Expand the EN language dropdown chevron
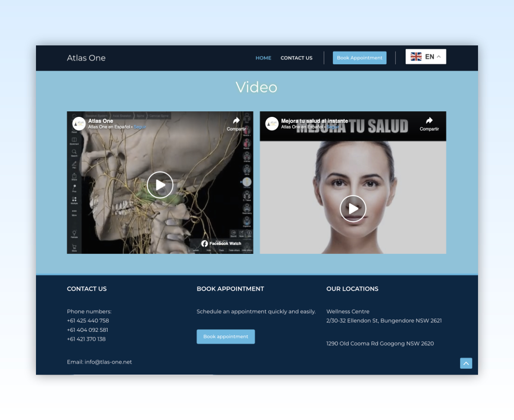This screenshot has height=420, width=514. click(439, 57)
